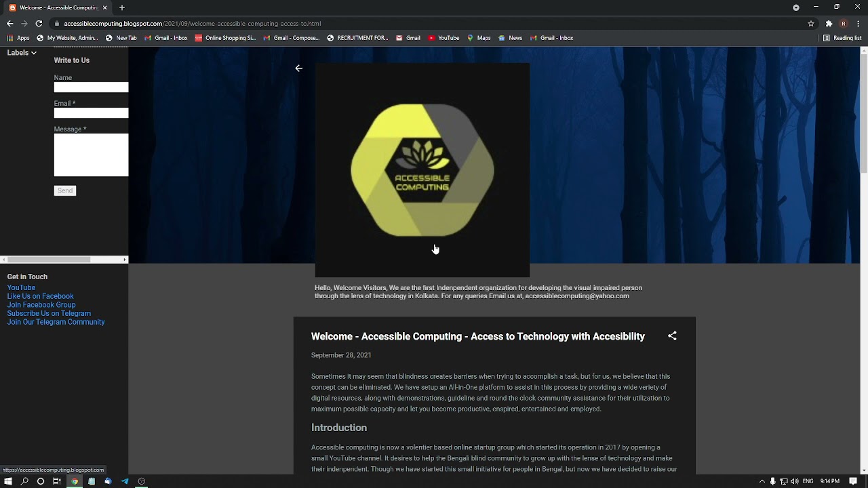
Task: View site information padlock icon
Action: coord(57,23)
